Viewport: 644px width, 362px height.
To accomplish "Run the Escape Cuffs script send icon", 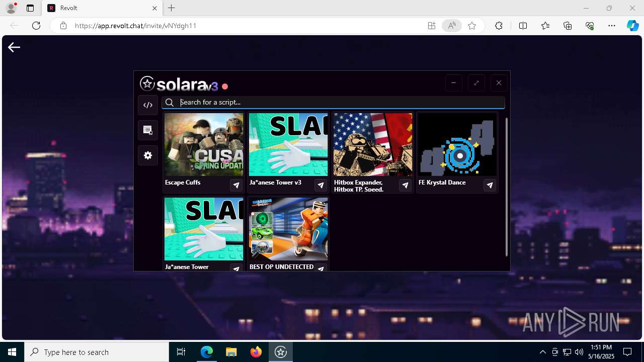I will [x=236, y=186].
